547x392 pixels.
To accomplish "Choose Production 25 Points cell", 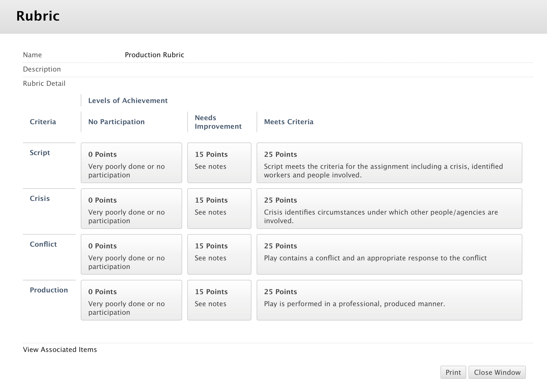I will point(389,300).
